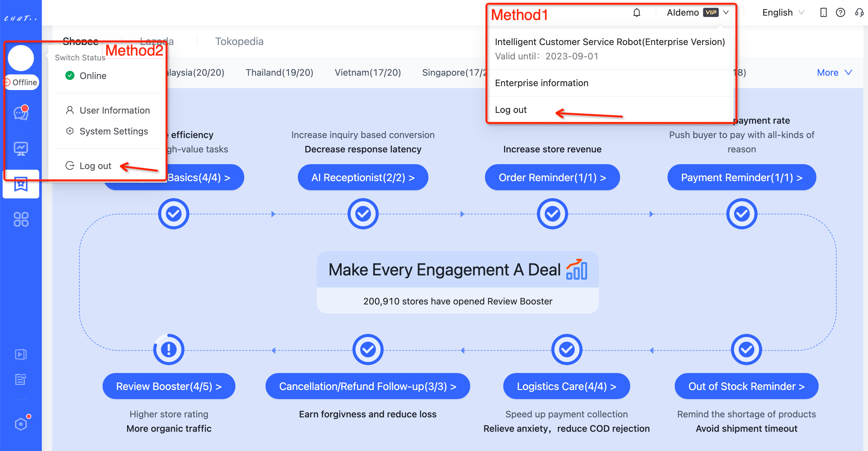Screen dimensions: 868x451
Task: Click the Order Reminder checkmark progress circle
Action: pyautogui.click(x=552, y=214)
